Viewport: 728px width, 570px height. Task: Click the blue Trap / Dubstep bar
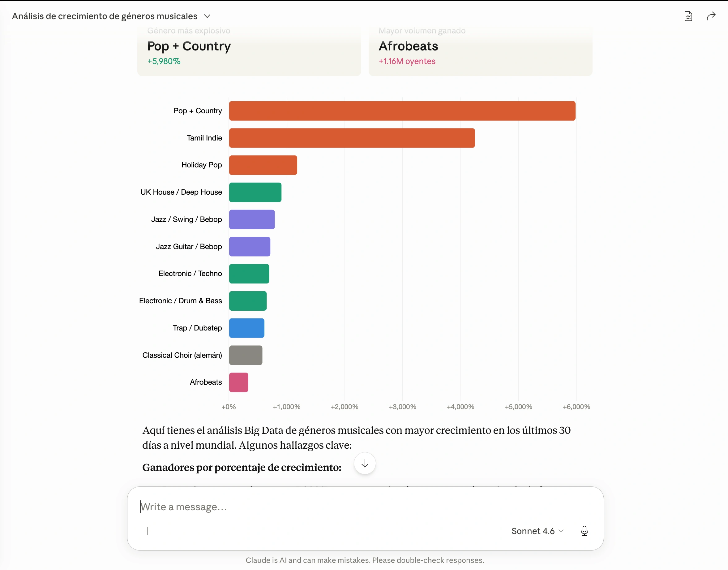pos(246,328)
